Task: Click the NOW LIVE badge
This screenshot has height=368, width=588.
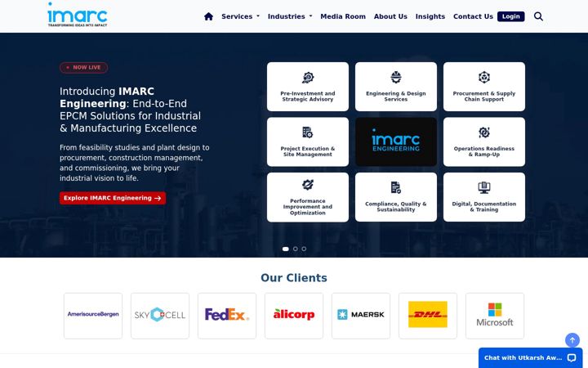Action: click(x=83, y=68)
